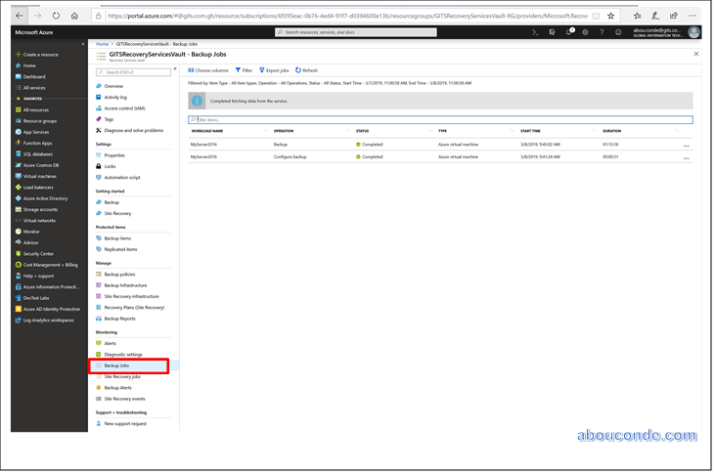Open Backup policies under Manage
714x472 pixels.
tap(120, 273)
